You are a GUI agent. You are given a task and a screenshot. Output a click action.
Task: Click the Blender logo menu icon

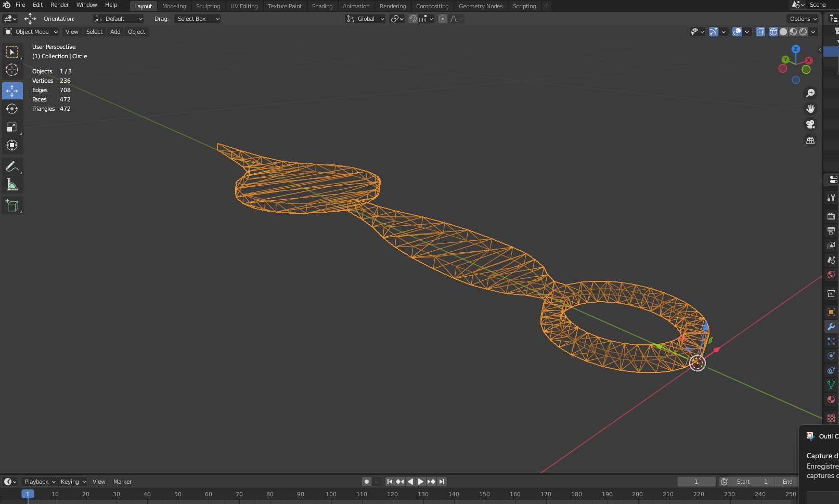coord(7,5)
